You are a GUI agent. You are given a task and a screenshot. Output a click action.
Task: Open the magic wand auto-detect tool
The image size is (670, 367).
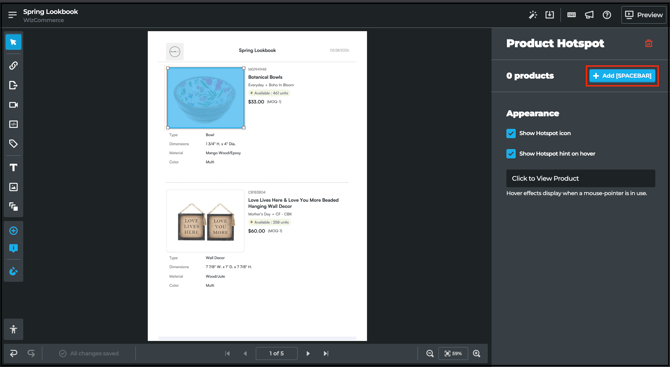[532, 15]
